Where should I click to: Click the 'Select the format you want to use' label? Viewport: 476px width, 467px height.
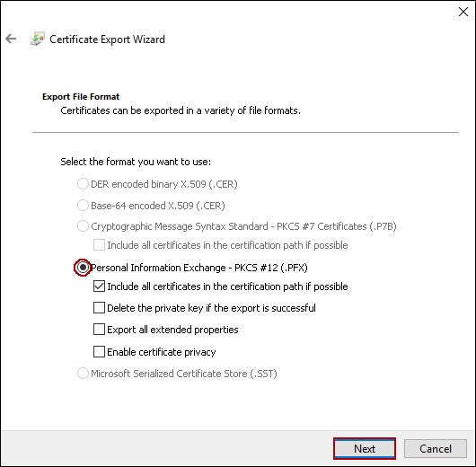coord(136,162)
